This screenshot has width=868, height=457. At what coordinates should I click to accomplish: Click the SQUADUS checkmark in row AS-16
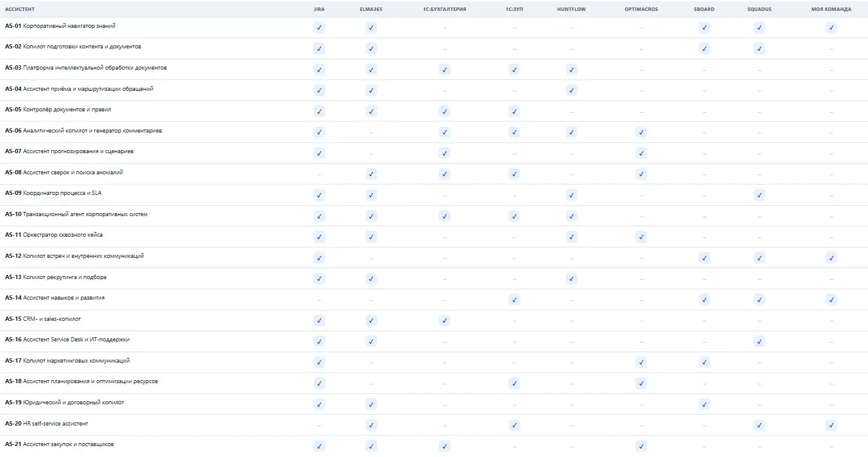click(x=759, y=341)
